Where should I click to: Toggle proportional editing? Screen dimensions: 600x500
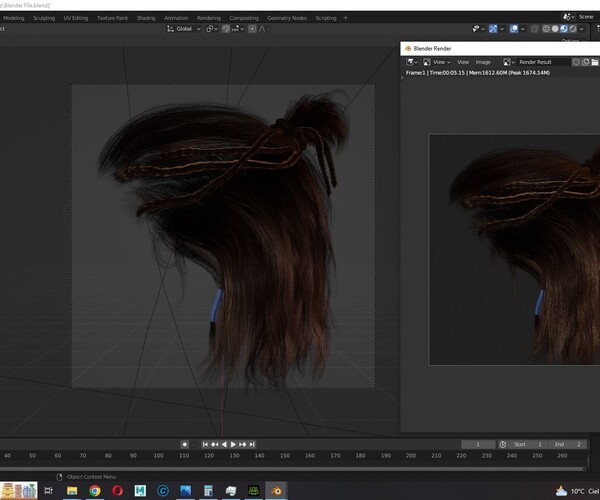point(252,29)
